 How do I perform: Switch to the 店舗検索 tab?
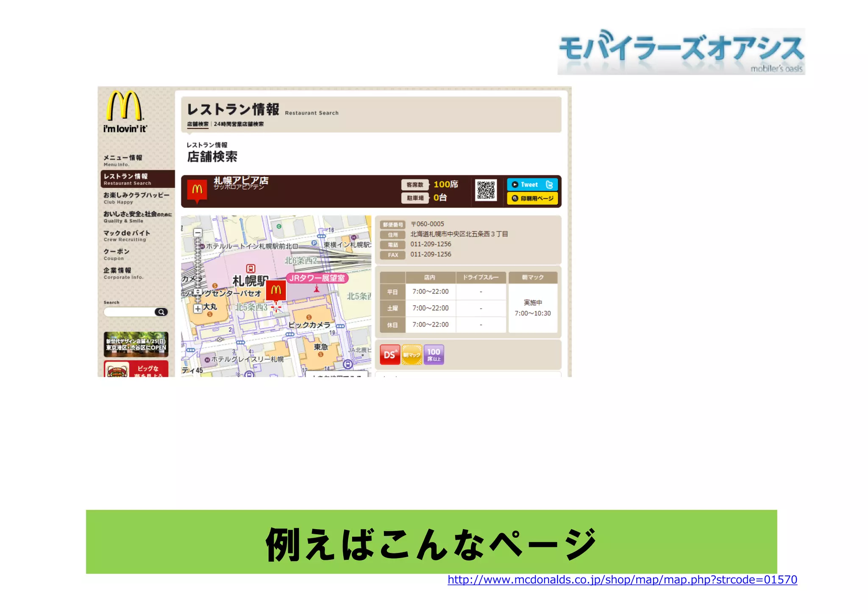[198, 124]
